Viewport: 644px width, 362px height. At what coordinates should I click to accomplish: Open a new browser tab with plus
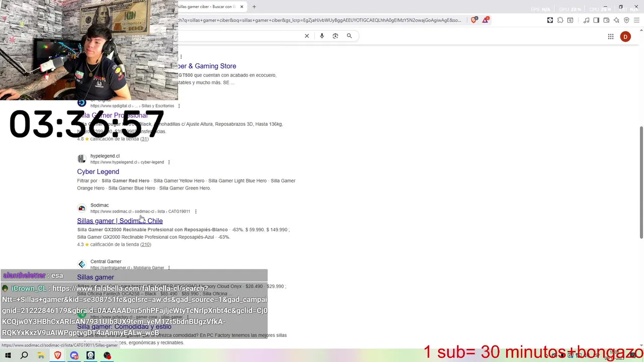pyautogui.click(x=254, y=7)
